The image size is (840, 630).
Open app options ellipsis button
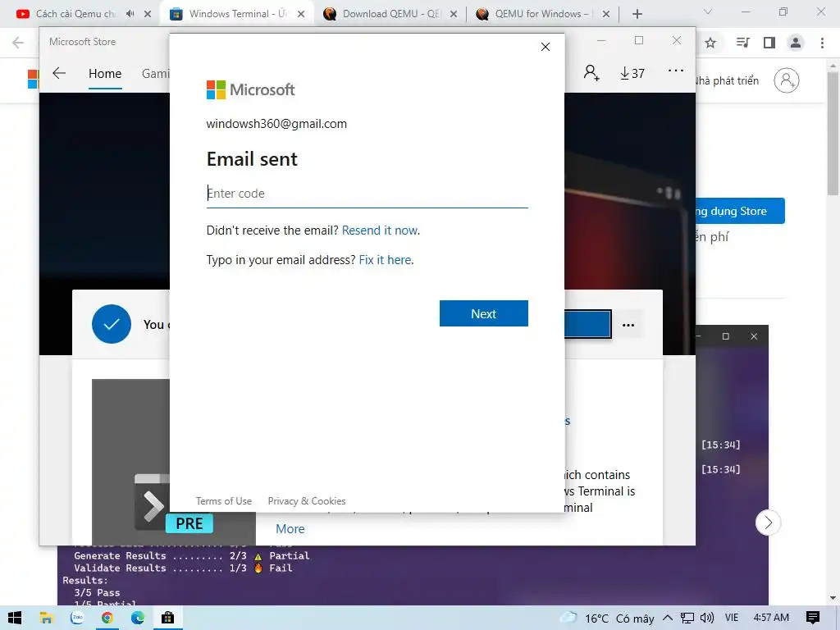(x=628, y=325)
